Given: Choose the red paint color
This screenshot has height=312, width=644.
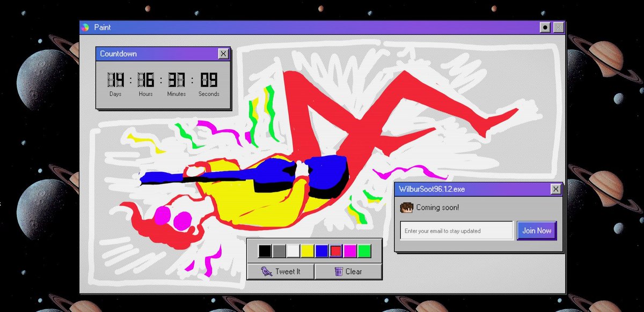Looking at the screenshot, I should click(336, 251).
